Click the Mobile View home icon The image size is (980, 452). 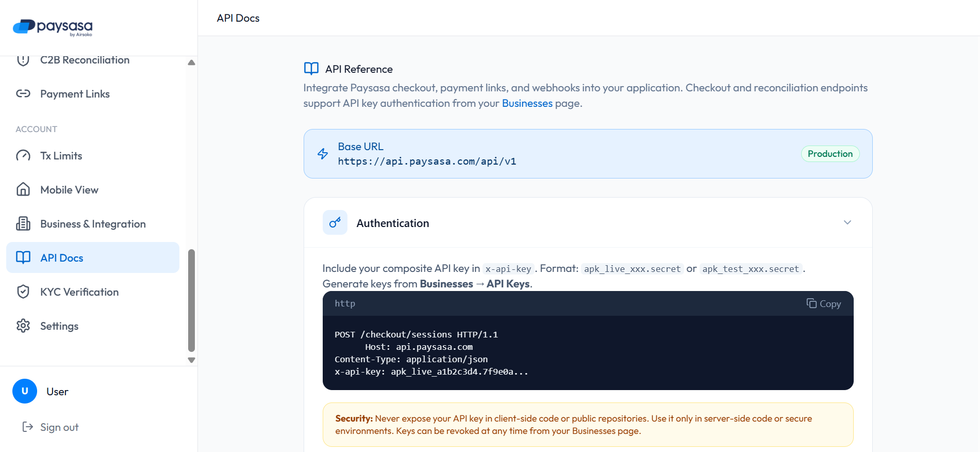click(23, 190)
